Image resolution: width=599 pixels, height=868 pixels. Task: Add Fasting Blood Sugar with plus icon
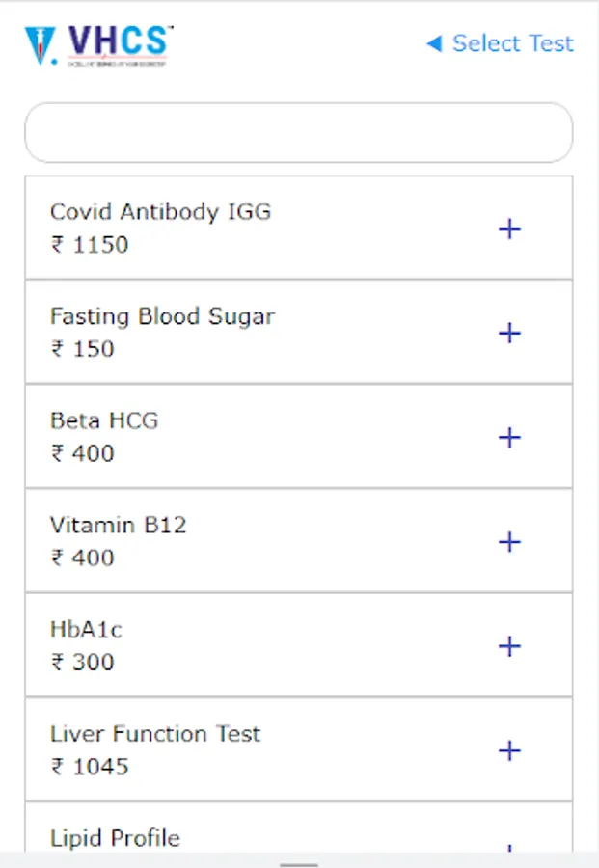tap(509, 333)
